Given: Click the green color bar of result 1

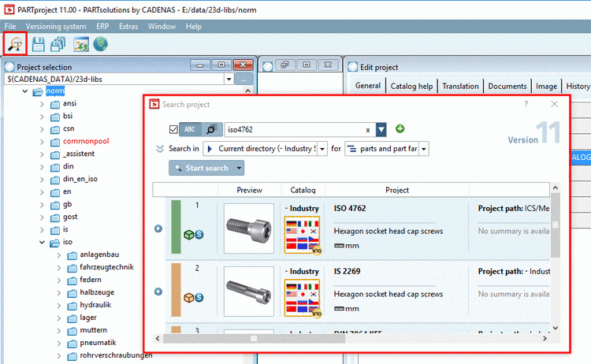Looking at the screenshot, I should point(176,226).
